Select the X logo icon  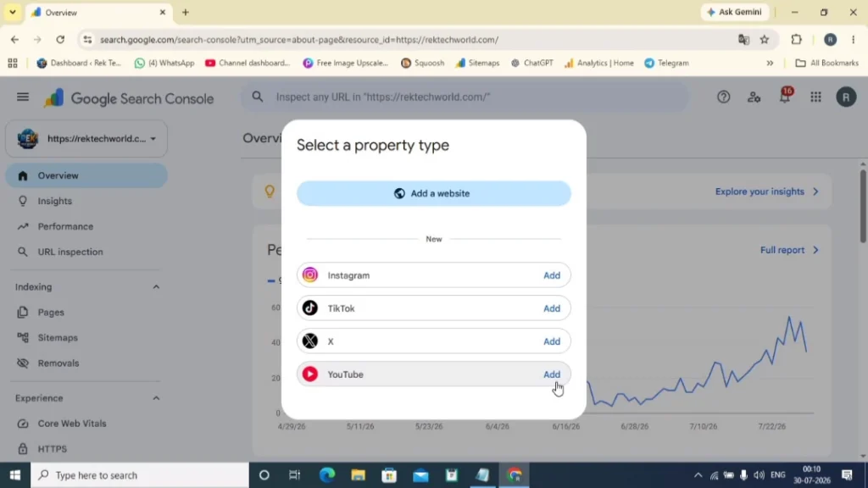tap(310, 341)
